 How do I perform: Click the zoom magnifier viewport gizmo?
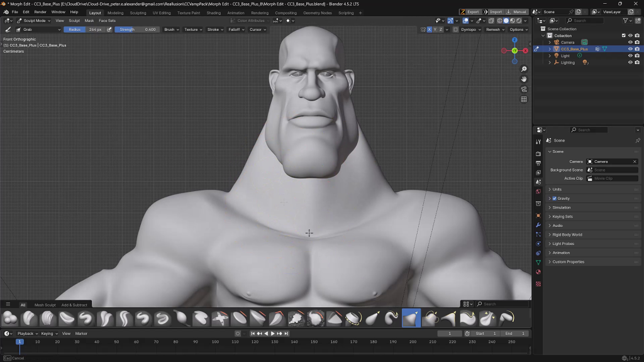[x=524, y=69]
